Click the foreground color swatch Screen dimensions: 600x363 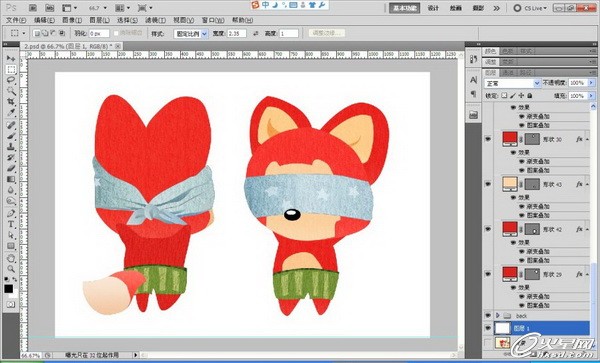(x=8, y=289)
